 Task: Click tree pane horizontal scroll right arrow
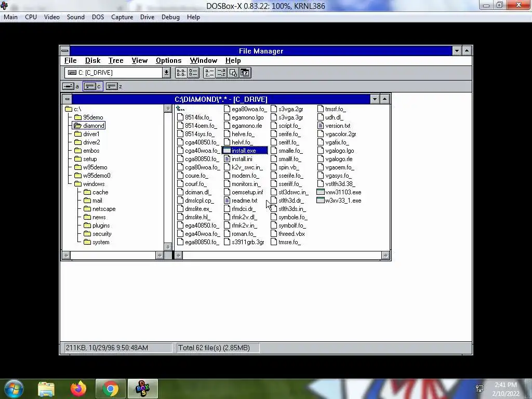click(159, 255)
